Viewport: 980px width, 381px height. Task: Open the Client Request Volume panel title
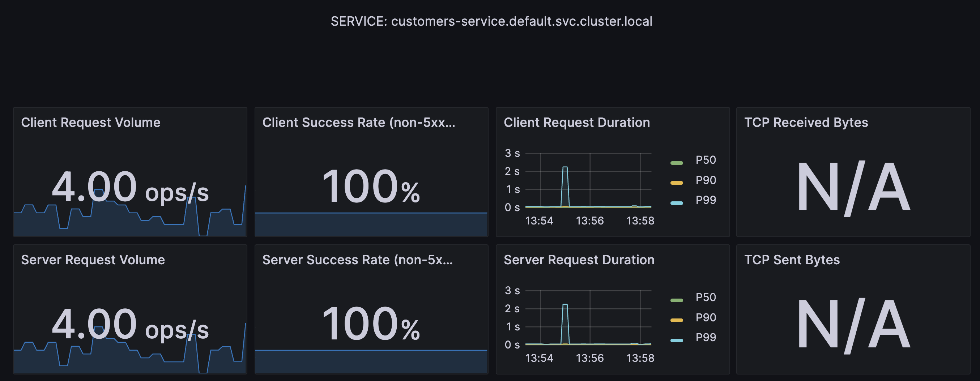tap(90, 123)
